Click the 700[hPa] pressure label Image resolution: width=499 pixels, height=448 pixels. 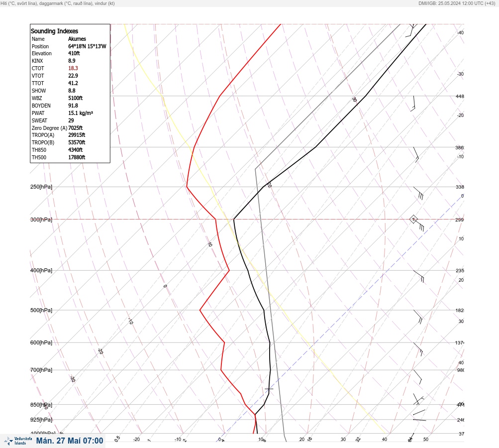click(x=41, y=370)
